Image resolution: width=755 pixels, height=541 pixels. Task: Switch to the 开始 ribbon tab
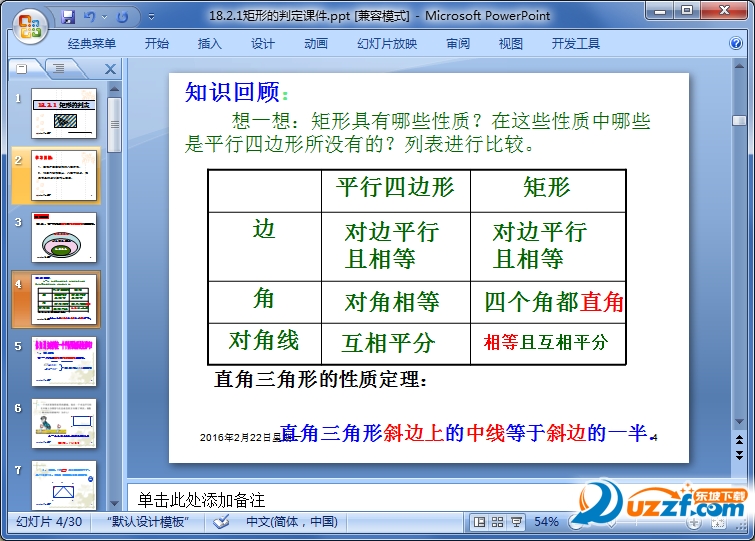click(157, 44)
